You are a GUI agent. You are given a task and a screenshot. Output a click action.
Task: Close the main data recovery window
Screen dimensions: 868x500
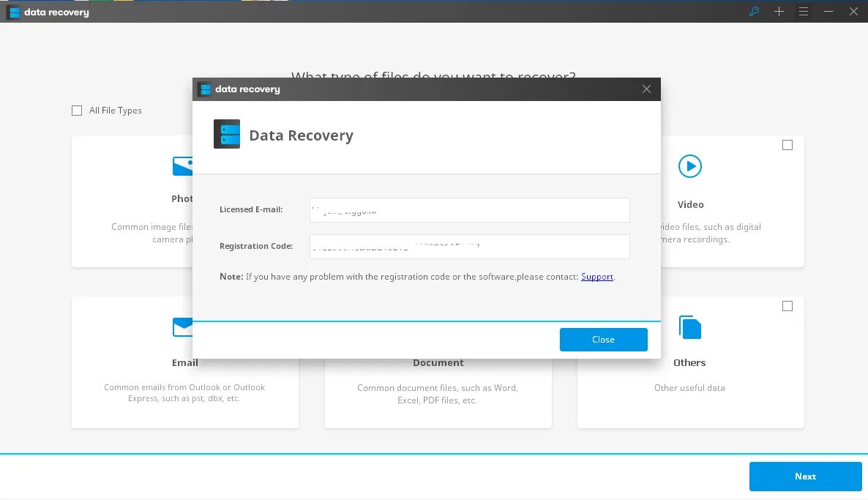point(853,11)
